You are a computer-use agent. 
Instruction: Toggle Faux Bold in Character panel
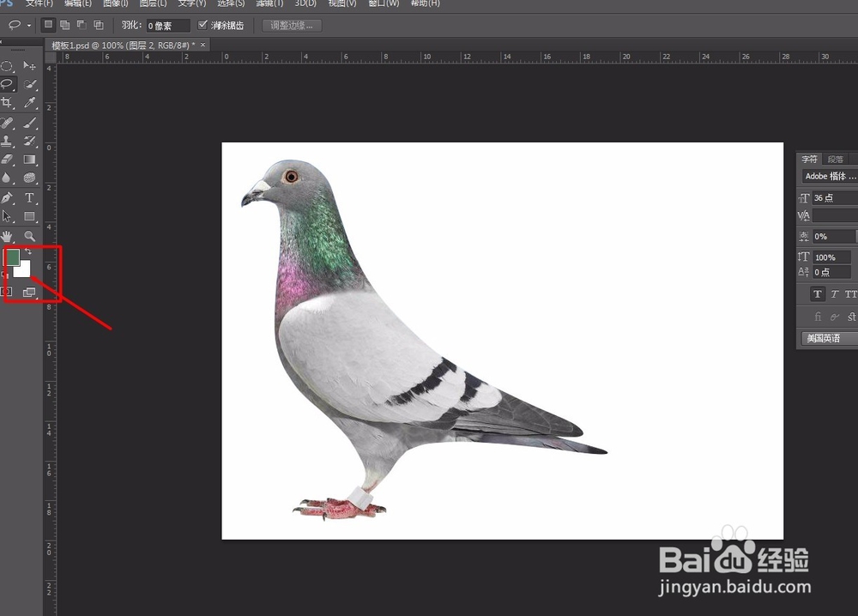pos(818,294)
